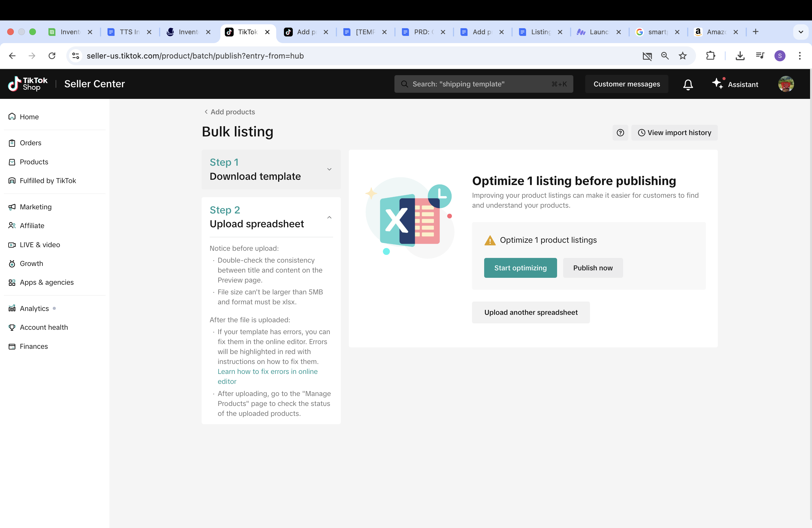Click Publish now button
The height and width of the screenshot is (528, 812).
point(593,268)
